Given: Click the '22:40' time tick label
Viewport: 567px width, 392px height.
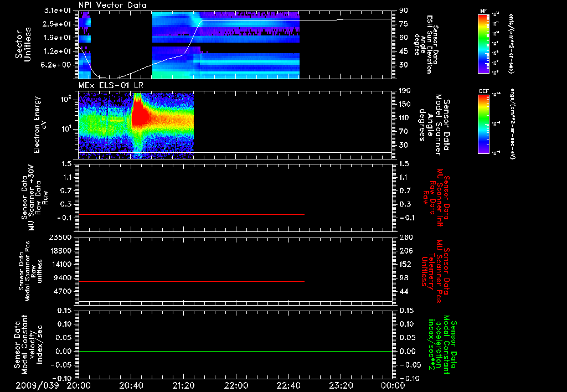Looking at the screenshot, I should pos(288,385).
